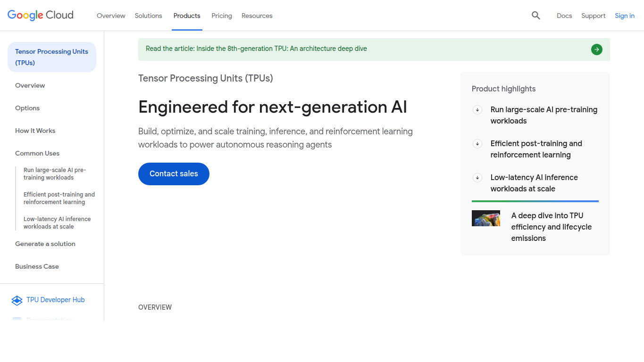Open the TPU Developer Hub link
The image size is (644, 362).
[56, 300]
